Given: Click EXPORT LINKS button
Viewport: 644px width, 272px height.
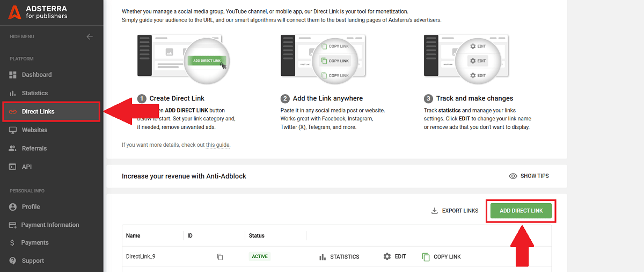Looking at the screenshot, I should tap(455, 211).
